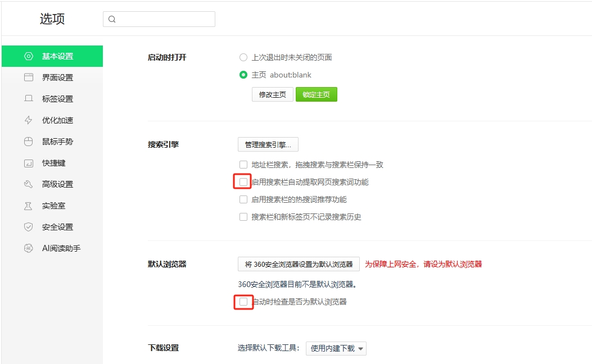The image size is (592, 364).
Task: Click the 快捷键 keyboard icon
Action: [x=29, y=163]
